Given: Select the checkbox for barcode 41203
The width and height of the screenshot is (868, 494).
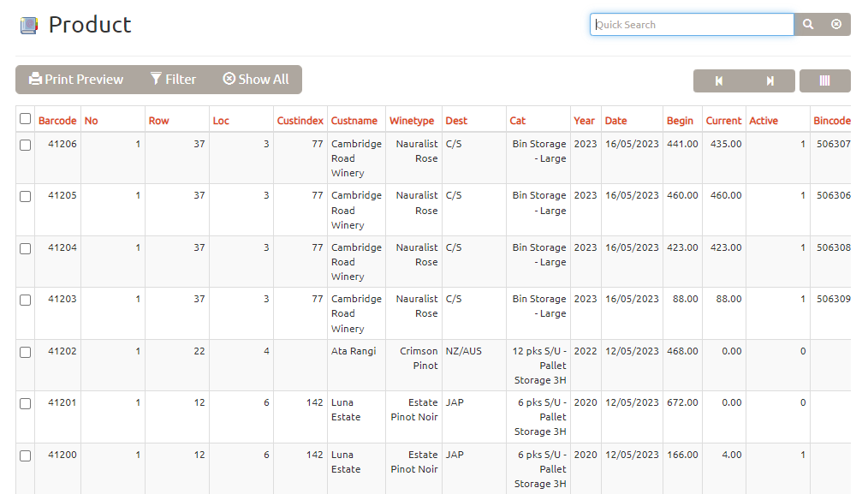Looking at the screenshot, I should point(25,301).
